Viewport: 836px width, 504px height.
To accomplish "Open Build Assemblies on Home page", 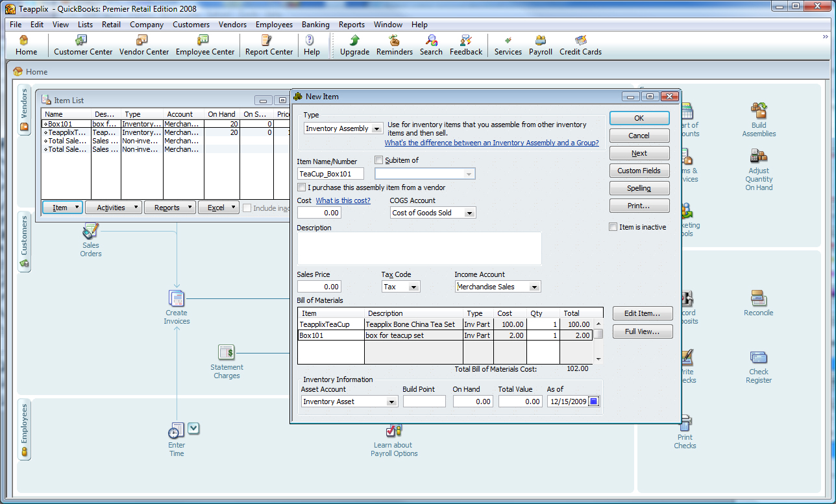I will [759, 120].
